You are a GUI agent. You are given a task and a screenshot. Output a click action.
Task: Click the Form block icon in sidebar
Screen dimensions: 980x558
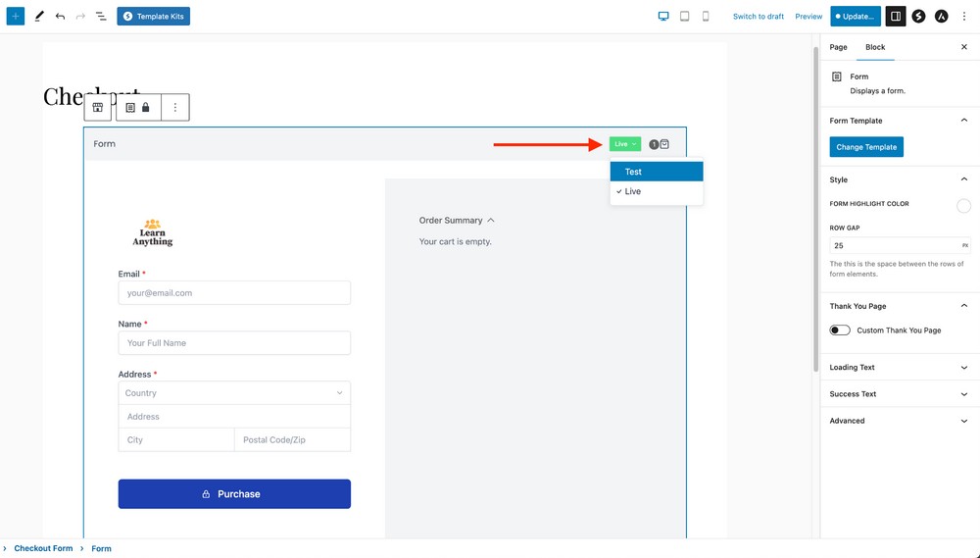pyautogui.click(x=837, y=76)
